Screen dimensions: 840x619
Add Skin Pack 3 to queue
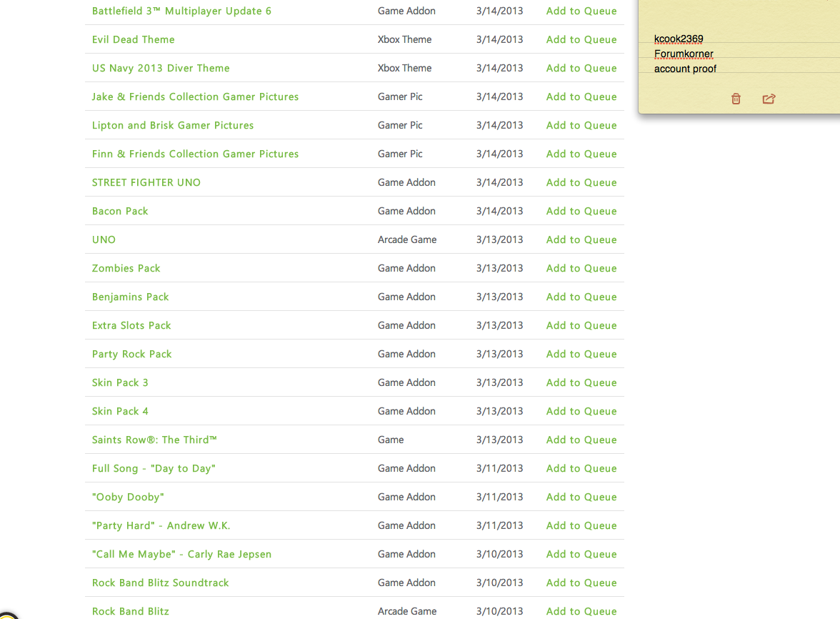click(581, 382)
